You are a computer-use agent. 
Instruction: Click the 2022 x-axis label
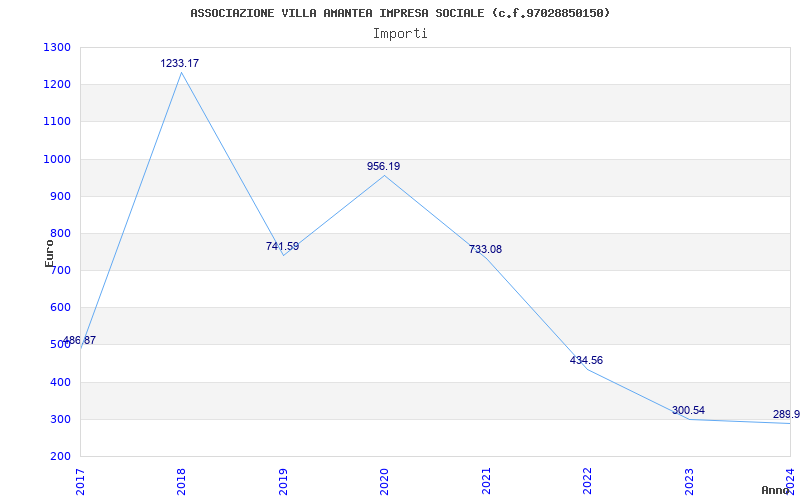(588, 482)
